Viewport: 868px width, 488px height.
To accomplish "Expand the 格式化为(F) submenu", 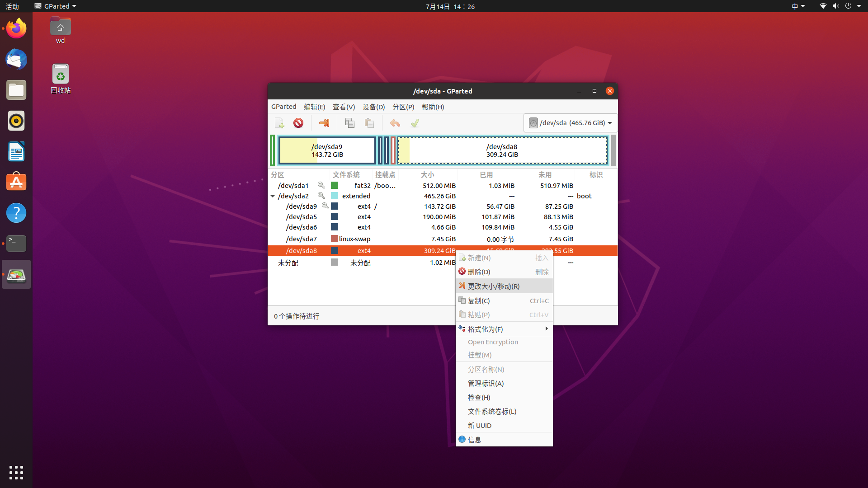I will tap(504, 329).
